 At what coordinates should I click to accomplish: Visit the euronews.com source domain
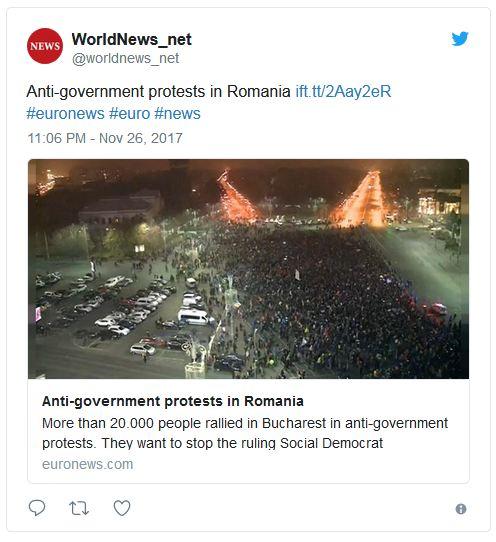[x=87, y=464]
